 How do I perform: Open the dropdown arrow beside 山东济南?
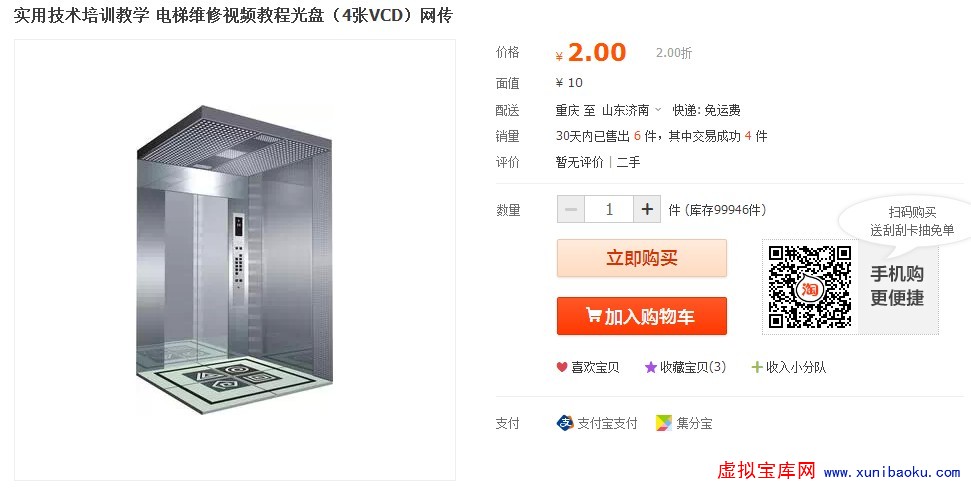[658, 110]
